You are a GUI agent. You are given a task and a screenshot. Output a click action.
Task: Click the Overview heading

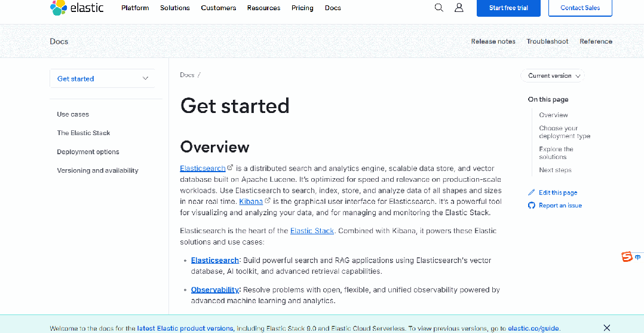(215, 146)
